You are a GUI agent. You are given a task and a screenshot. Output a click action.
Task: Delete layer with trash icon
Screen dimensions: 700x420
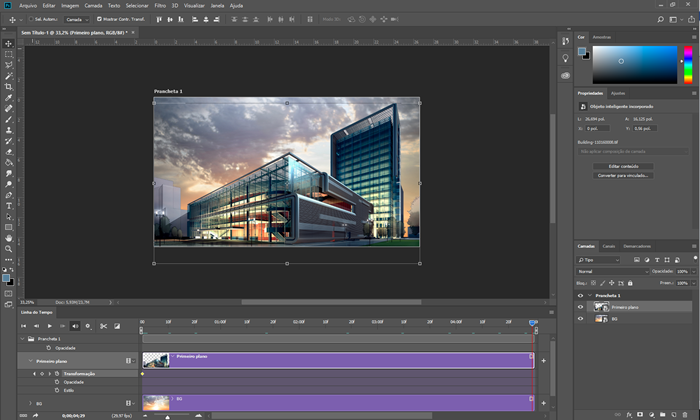point(685,415)
